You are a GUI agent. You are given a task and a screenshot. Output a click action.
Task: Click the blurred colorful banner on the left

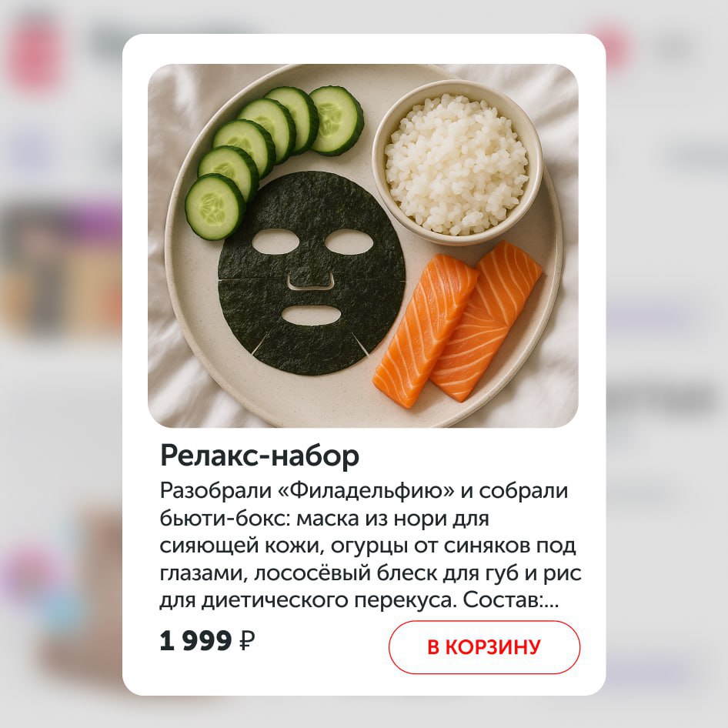(x=61, y=265)
